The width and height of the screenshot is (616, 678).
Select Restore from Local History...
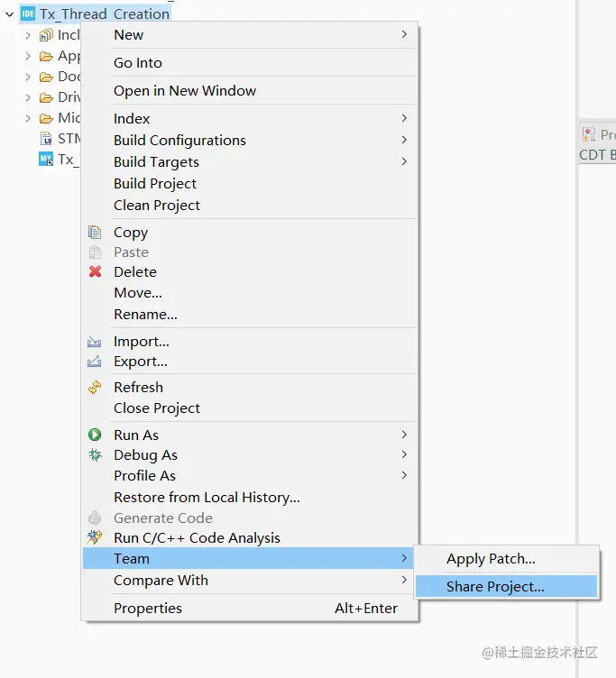point(250,498)
